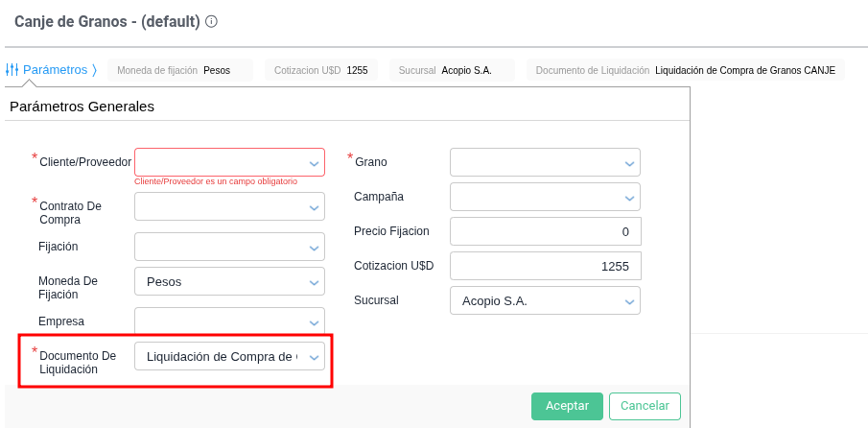Click the Cotizacion U$D input field
Image resolution: width=868 pixels, height=428 pixels.
(x=545, y=266)
